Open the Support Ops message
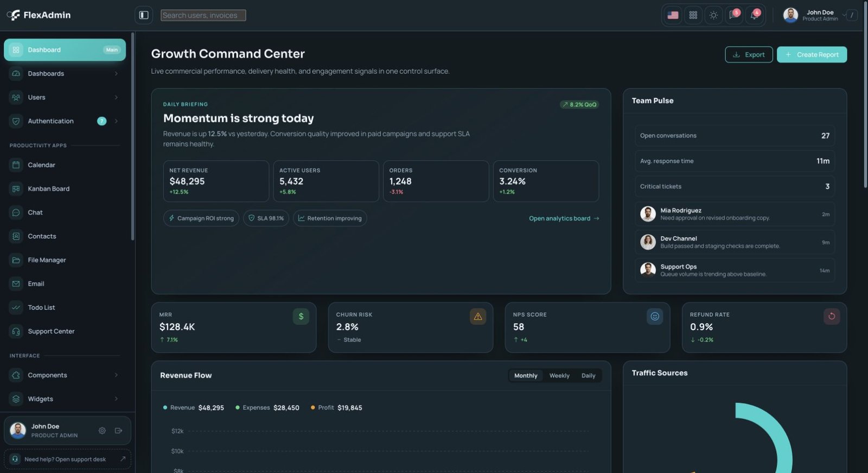 (x=735, y=270)
